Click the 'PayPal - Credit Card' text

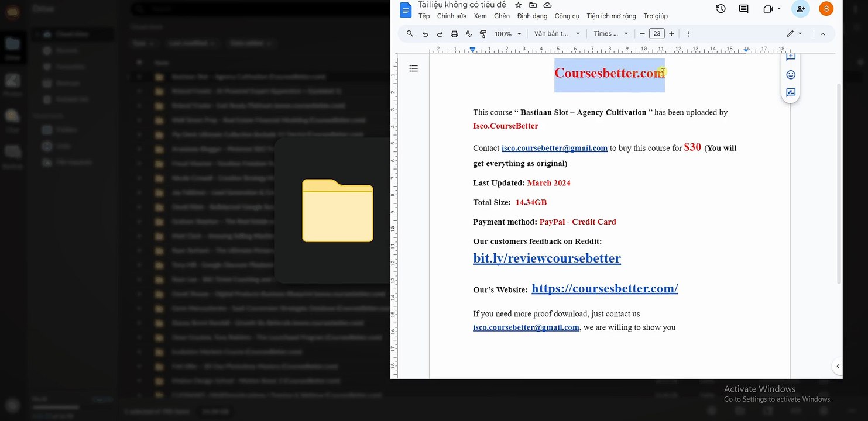coord(578,222)
